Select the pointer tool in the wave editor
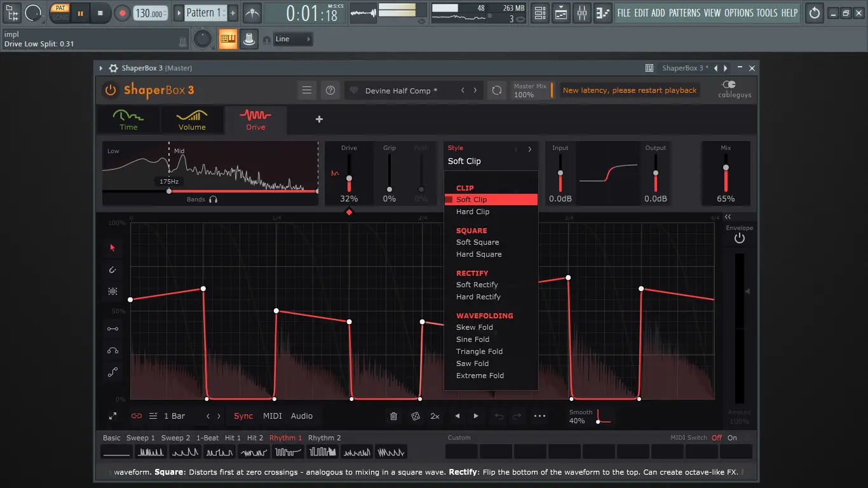Image resolution: width=868 pixels, height=488 pixels. click(x=112, y=248)
